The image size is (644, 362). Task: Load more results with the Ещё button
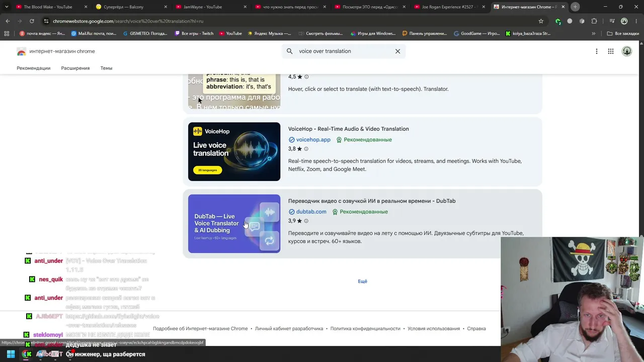click(x=362, y=281)
